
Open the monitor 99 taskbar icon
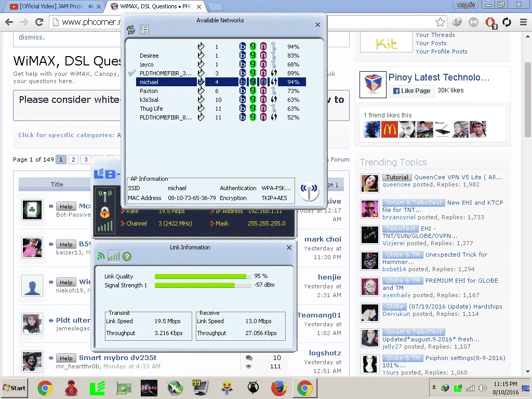pos(200,388)
